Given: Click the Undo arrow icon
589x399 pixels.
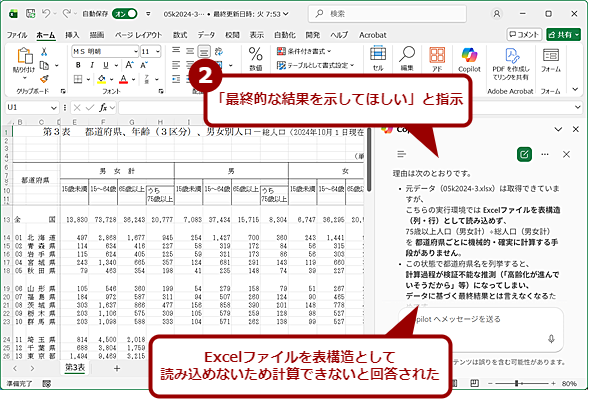Looking at the screenshot, I should (46, 14).
